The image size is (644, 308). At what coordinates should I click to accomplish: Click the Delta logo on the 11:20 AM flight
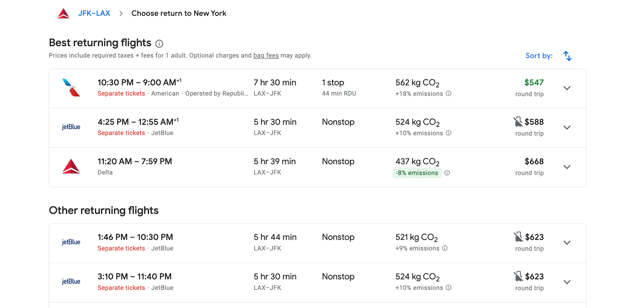tap(71, 167)
